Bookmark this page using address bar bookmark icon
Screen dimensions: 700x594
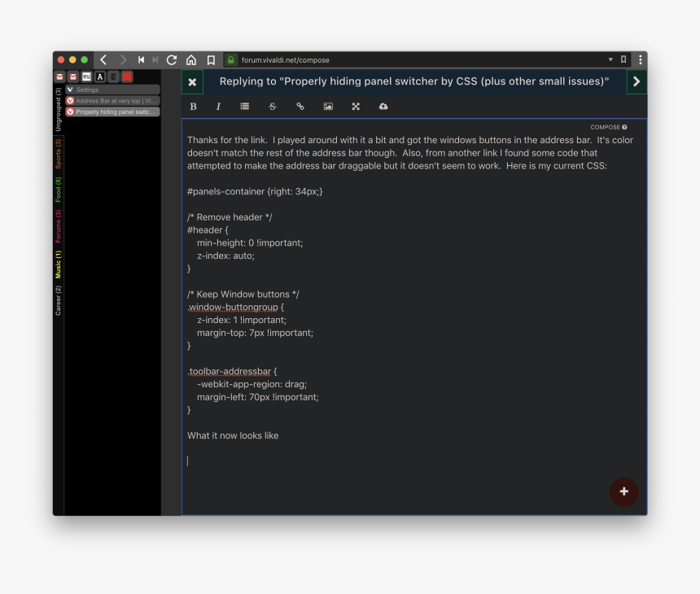pyautogui.click(x=623, y=59)
